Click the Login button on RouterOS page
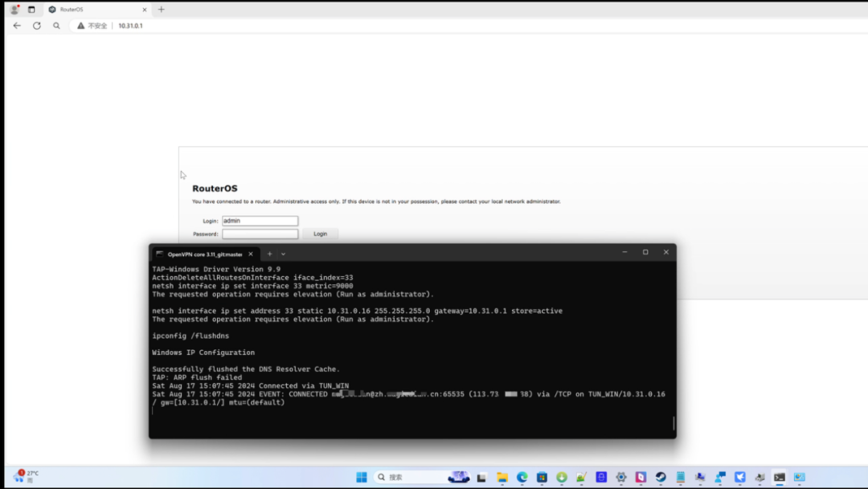Image resolution: width=868 pixels, height=489 pixels. pos(321,234)
